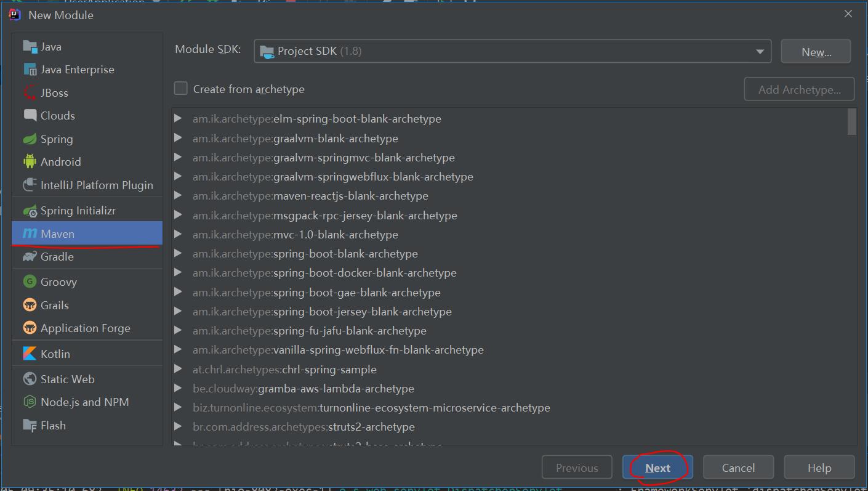Select turnonline-ecosystem-microservice-archetype row text
This screenshot has height=491, width=868.
[x=371, y=408]
